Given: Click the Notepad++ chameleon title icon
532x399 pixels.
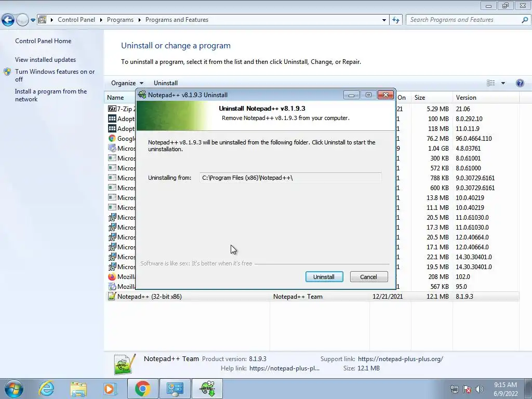Looking at the screenshot, I should [142, 95].
